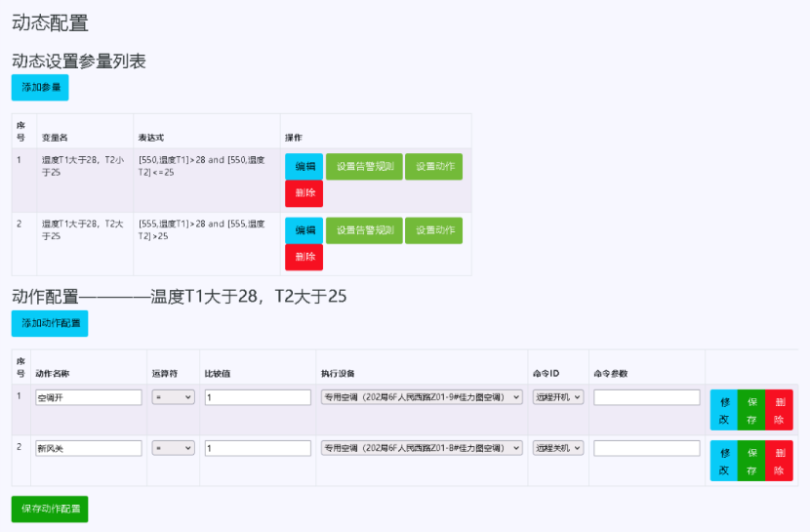Click the 保存动作配置 button
Screen dimensions: 810x532
point(50,509)
